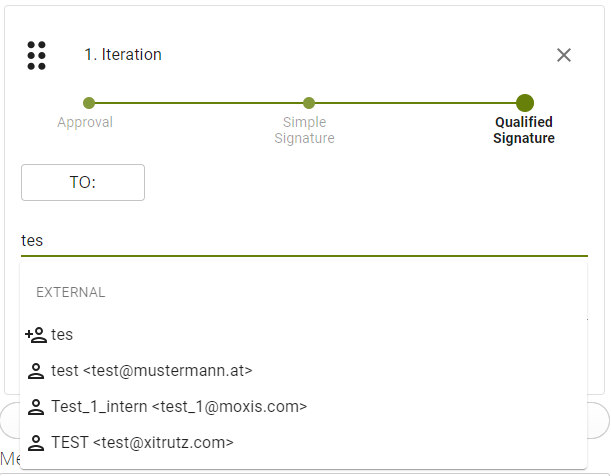Choose test <test@mustermann.at> suggestion
This screenshot has height=476, width=611.
(x=152, y=371)
